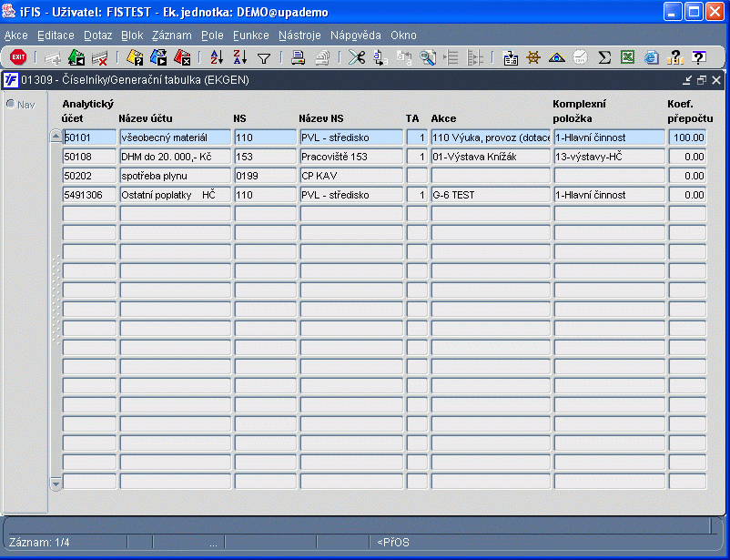The image size is (730, 560).
Task: Click the account field containing 50202
Action: [89, 176]
